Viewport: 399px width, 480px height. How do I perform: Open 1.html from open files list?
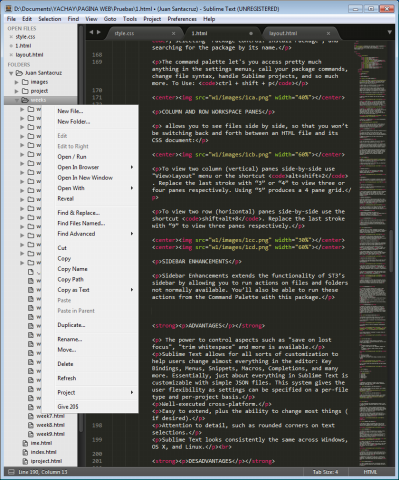(x=23, y=46)
